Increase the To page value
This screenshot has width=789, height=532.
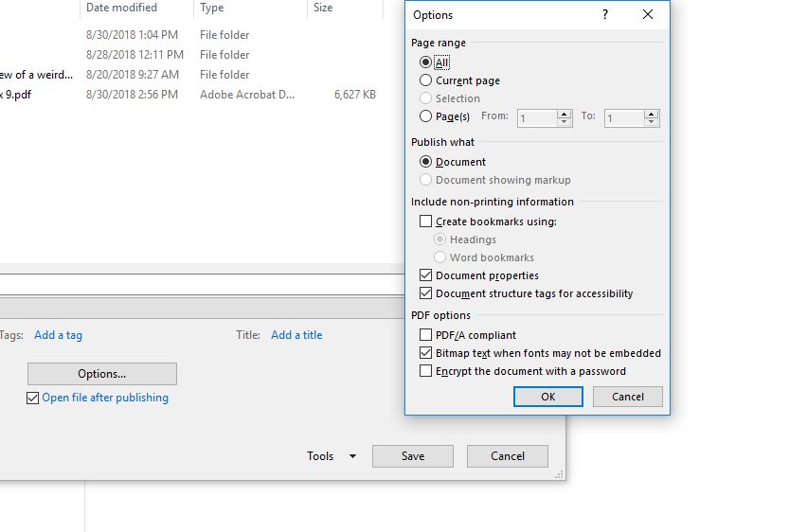coord(651,115)
